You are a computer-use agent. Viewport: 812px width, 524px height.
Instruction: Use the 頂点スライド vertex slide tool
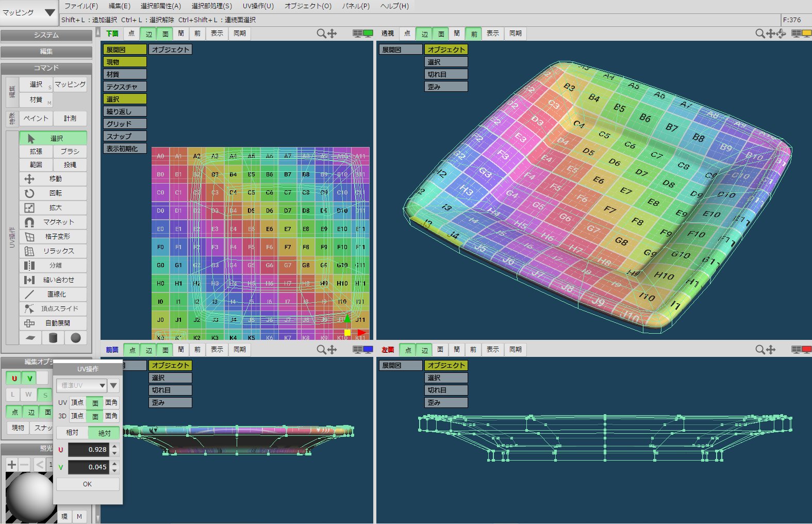tap(53, 309)
